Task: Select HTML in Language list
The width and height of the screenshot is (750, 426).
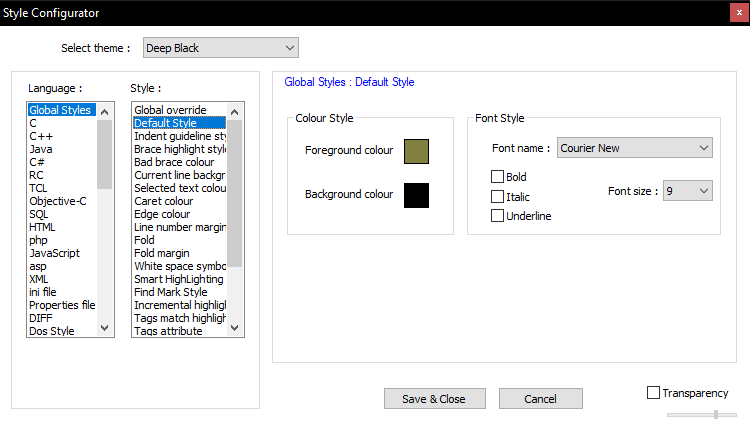Action: pos(62,227)
